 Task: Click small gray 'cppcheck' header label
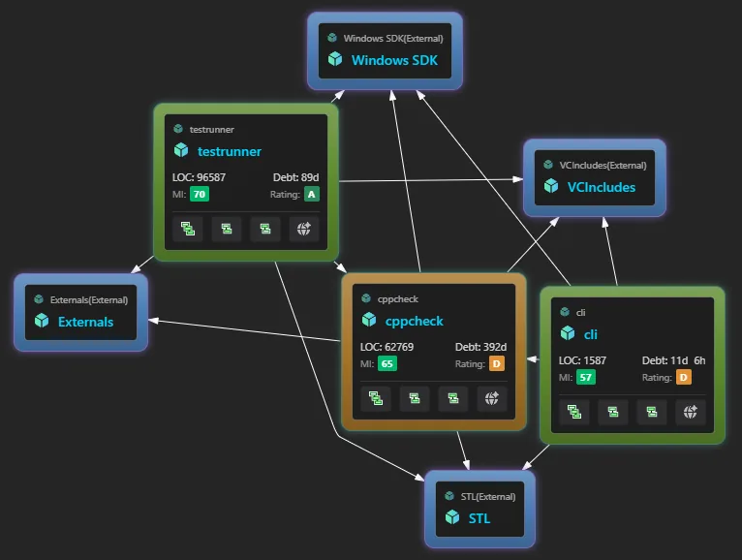397,299
